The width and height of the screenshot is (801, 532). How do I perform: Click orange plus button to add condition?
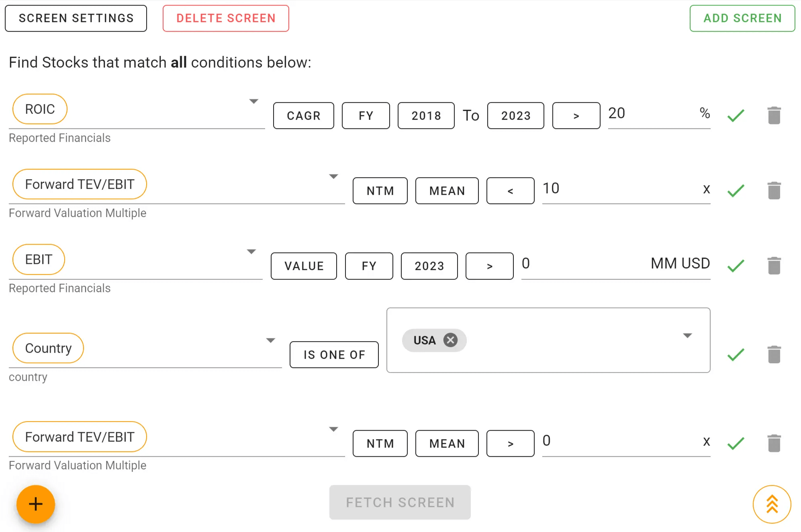[35, 504]
